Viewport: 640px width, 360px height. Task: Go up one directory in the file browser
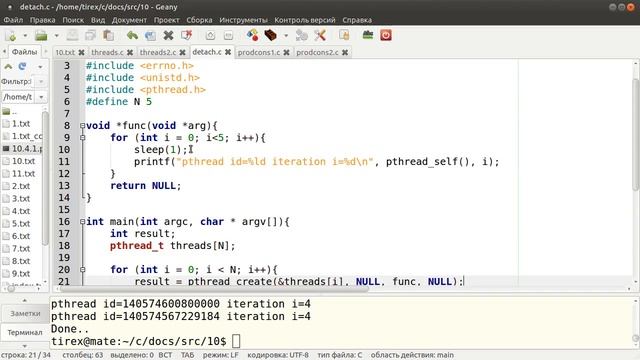8,66
